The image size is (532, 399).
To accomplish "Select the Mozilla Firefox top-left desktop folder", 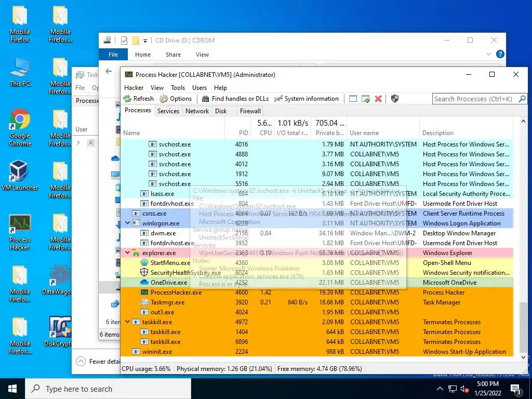I will pos(20,24).
